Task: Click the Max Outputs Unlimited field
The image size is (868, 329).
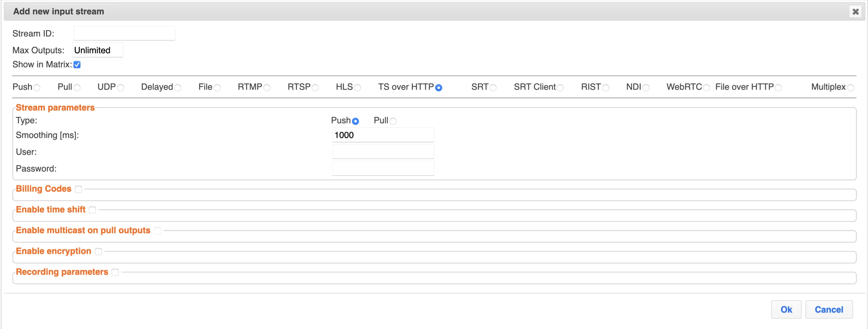Action: click(x=98, y=50)
